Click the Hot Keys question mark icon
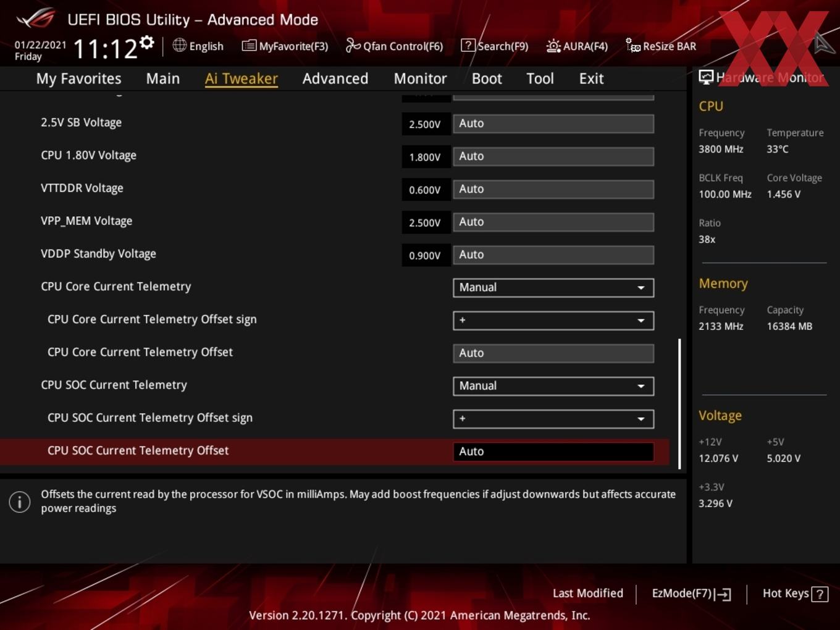The height and width of the screenshot is (630, 840). tap(820, 594)
